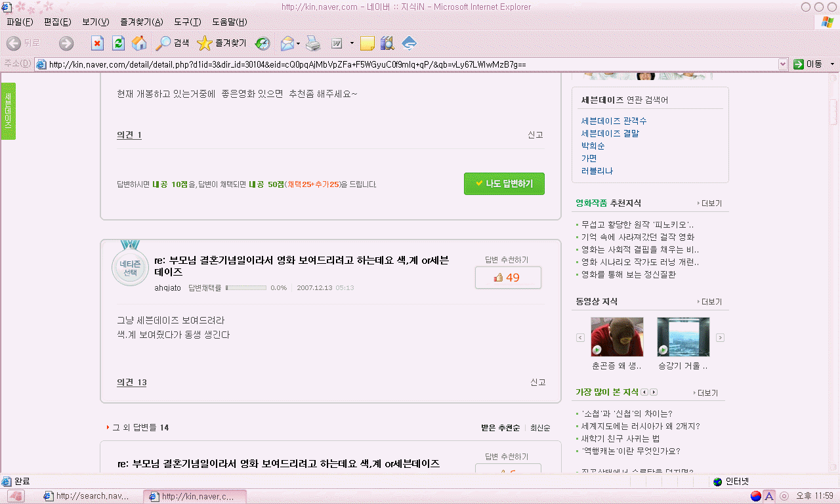Expand the address bar URL dropdown
Image resolution: width=840 pixels, height=504 pixels.
(x=782, y=64)
